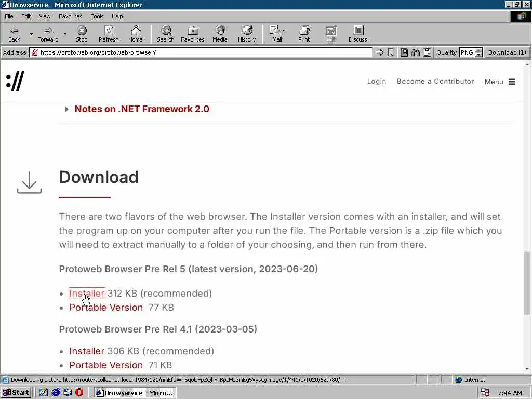Click the Quality label beside the PNG field
The image size is (532, 399).
446,52
